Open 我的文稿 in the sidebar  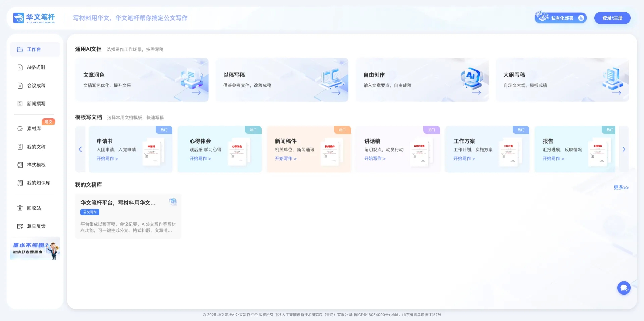(35, 147)
